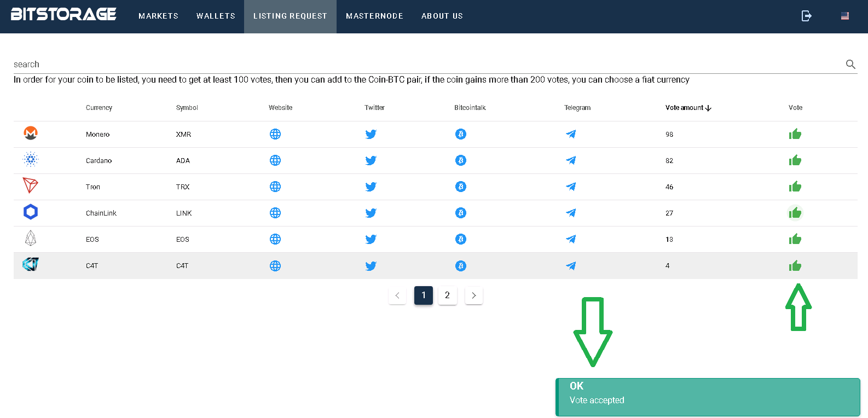Sort by Currency column header
The width and height of the screenshot is (868, 418).
pos(99,108)
